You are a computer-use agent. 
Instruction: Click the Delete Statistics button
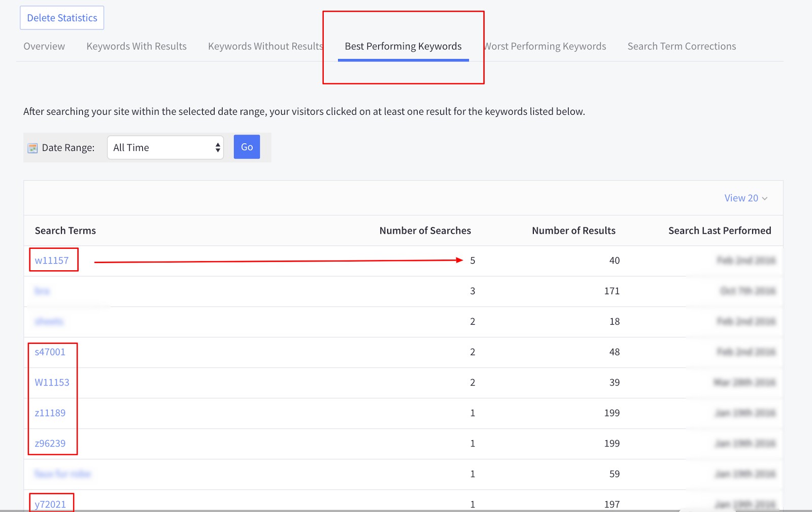(x=62, y=18)
